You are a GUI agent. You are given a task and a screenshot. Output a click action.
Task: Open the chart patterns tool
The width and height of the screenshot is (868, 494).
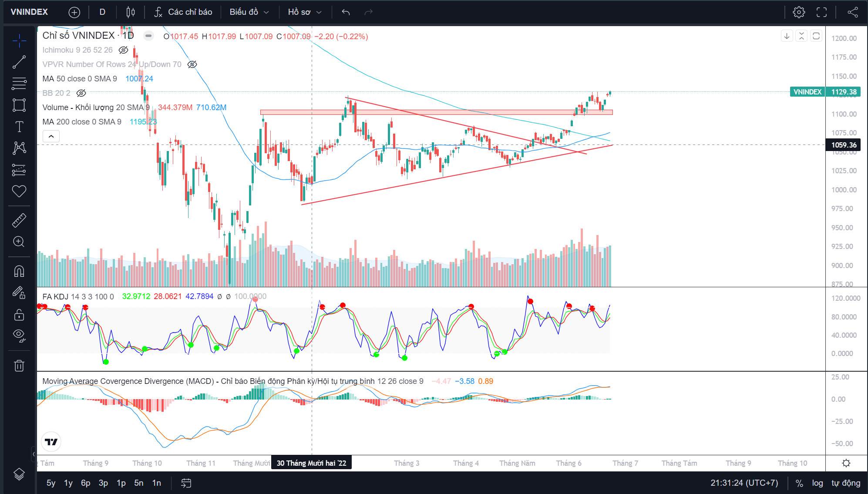(x=19, y=148)
